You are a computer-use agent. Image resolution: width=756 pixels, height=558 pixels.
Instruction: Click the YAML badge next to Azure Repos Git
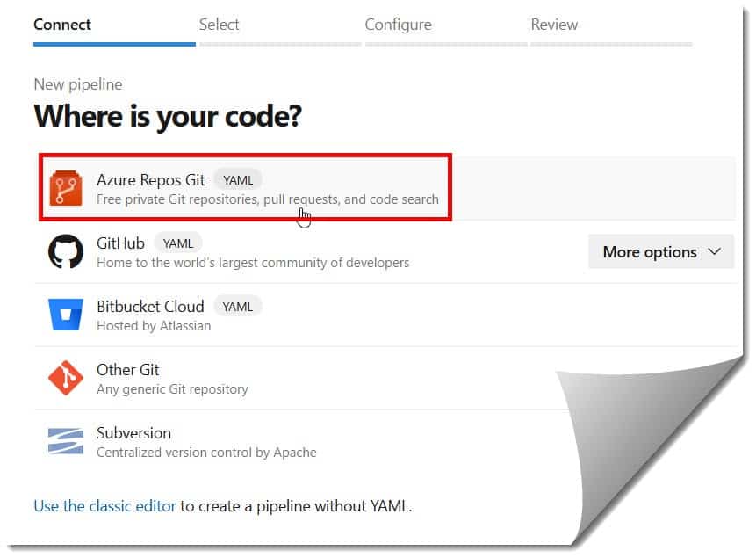pos(237,179)
